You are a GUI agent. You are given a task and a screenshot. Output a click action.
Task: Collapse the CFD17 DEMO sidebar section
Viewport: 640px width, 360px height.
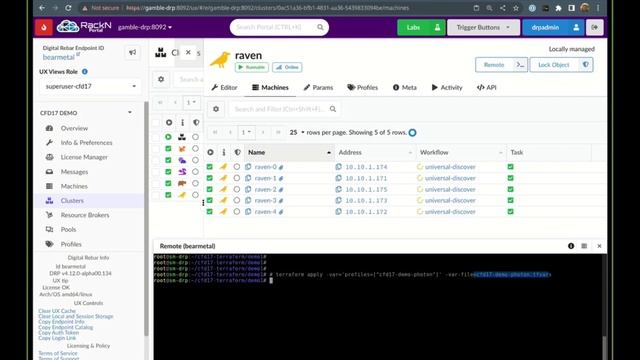pyautogui.click(x=130, y=113)
